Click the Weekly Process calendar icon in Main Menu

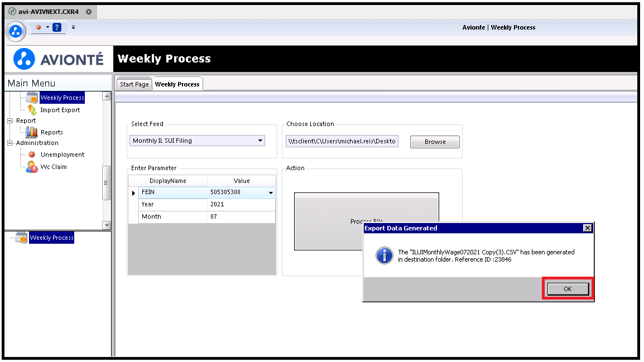(x=32, y=98)
